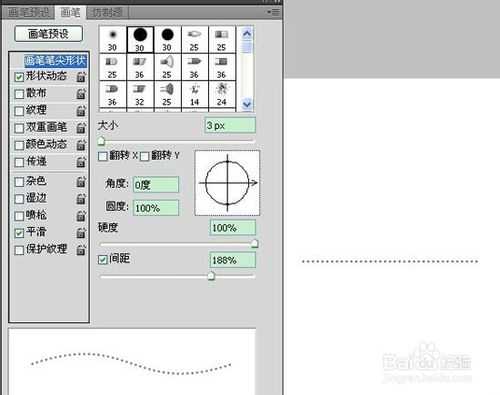Choose the 24 scatter brush tip
Image resolution: width=500 pixels, height=395 pixels.
coord(222,94)
